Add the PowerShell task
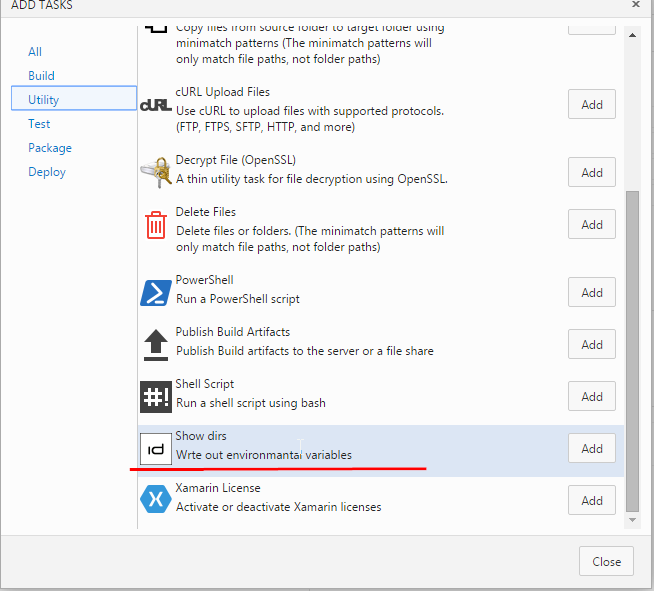654x591 pixels. pyautogui.click(x=592, y=292)
